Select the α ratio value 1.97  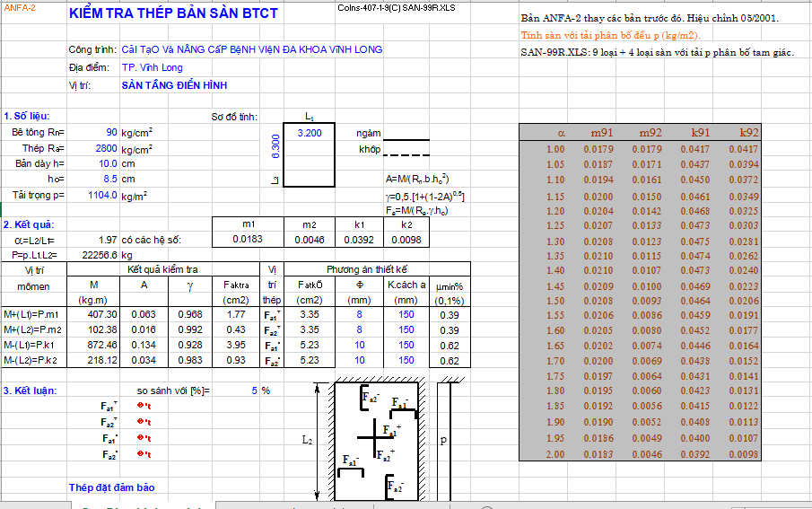click(x=108, y=240)
